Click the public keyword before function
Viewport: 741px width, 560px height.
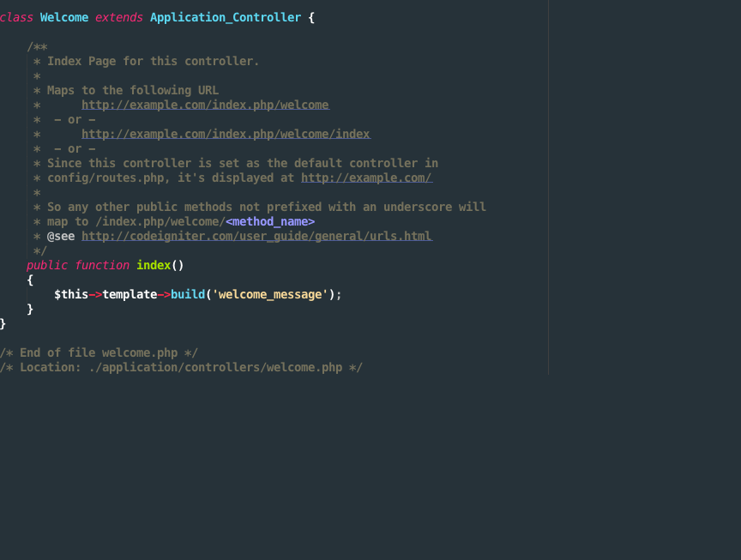47,265
